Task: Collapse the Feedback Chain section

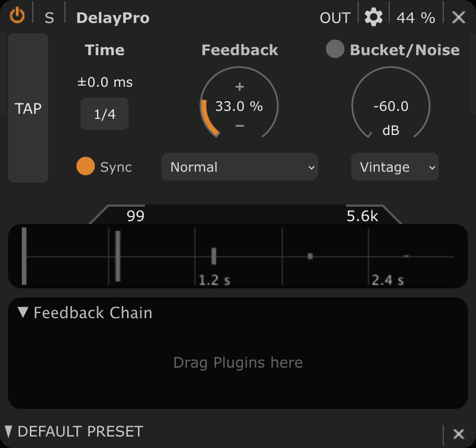Action: (x=23, y=312)
